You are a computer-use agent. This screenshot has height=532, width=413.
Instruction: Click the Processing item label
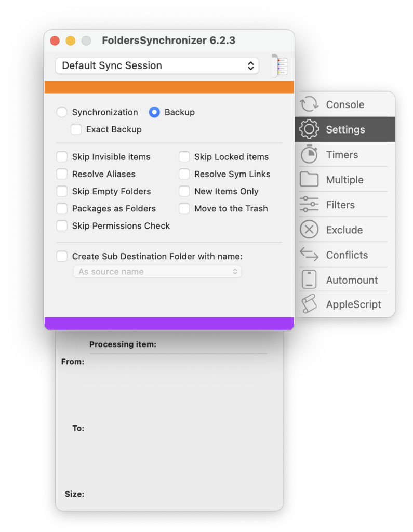pyautogui.click(x=123, y=344)
